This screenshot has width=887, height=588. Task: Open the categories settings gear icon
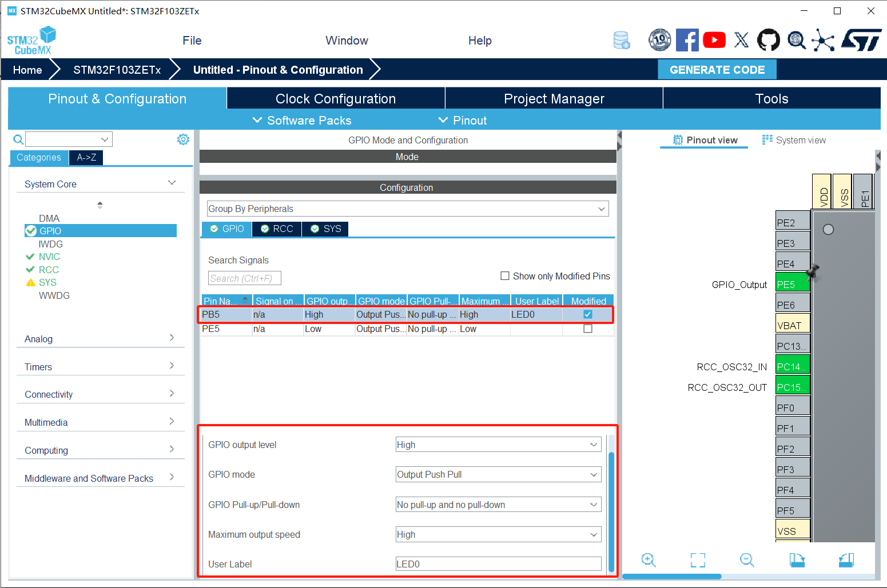click(183, 139)
